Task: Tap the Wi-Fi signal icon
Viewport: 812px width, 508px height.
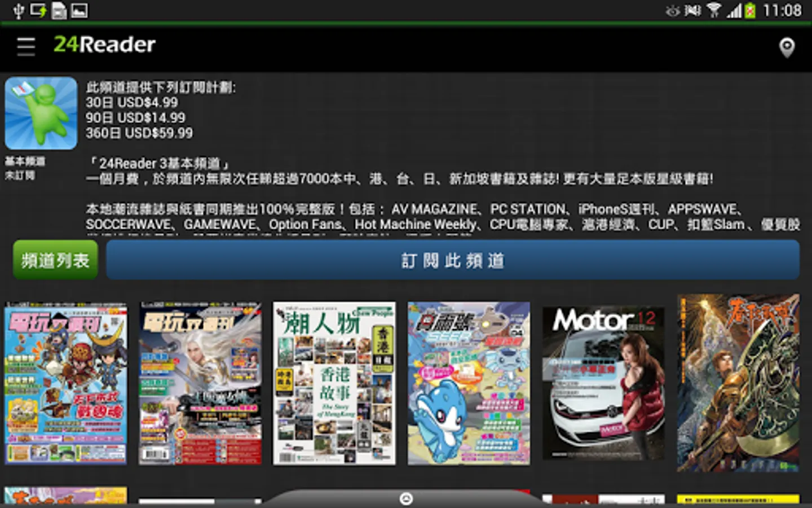Action: tap(714, 10)
